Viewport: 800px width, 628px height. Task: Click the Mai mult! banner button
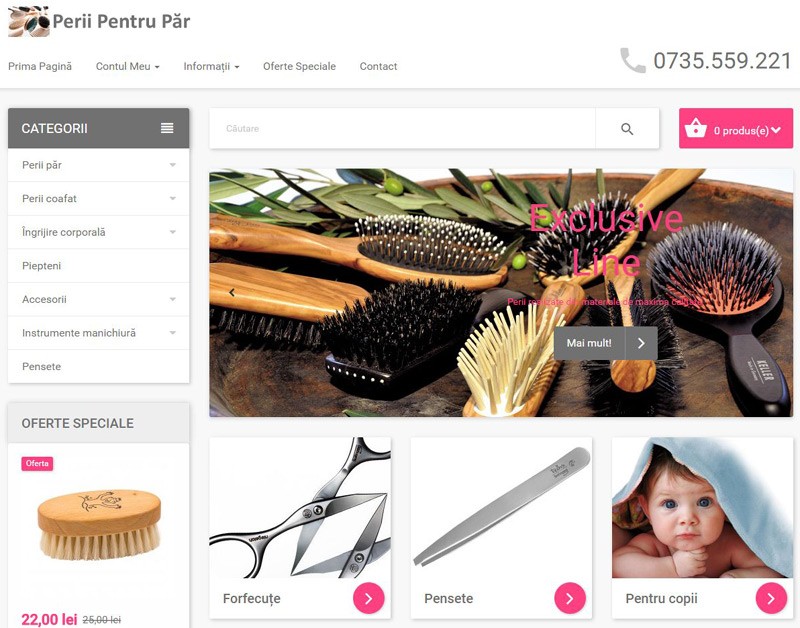(606, 343)
